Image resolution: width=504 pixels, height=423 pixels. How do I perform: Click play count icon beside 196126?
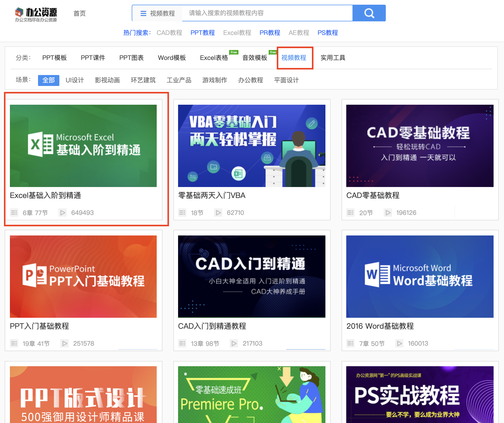(x=388, y=213)
